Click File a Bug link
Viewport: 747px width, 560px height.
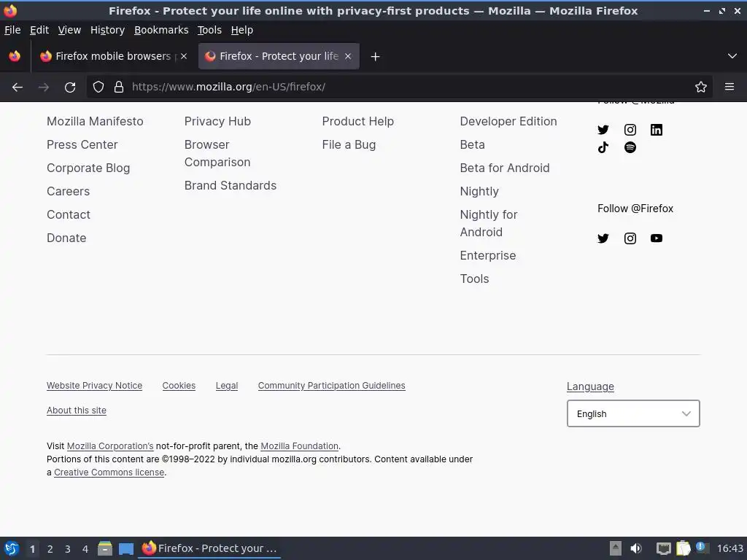pos(349,145)
